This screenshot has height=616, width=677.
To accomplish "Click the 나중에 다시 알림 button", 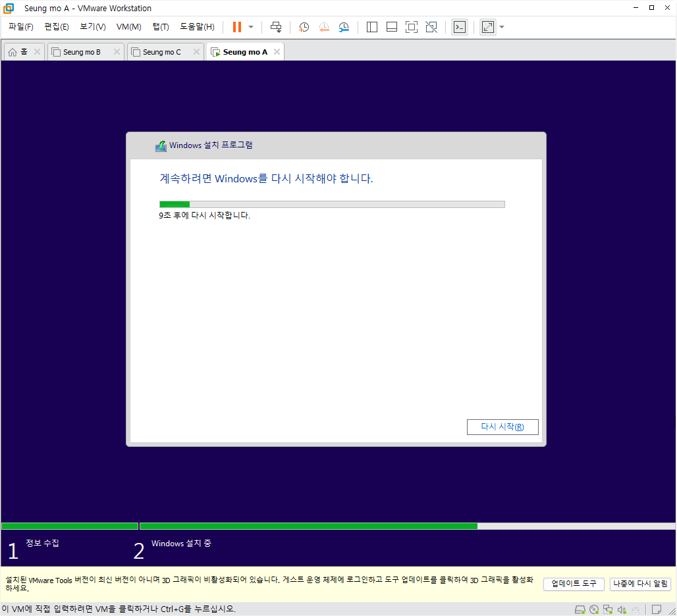I will (640, 584).
